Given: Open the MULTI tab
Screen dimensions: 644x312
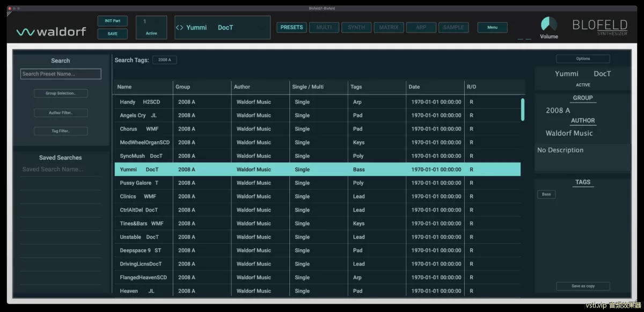Looking at the screenshot, I should [x=324, y=27].
